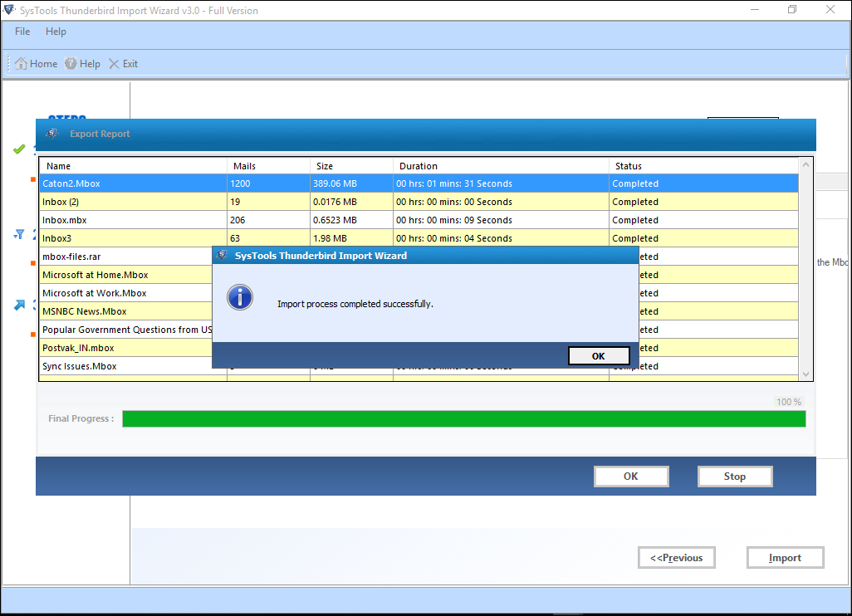Click the Help question-mark toolbar icon
Image resolution: width=852 pixels, height=616 pixels.
[x=71, y=64]
